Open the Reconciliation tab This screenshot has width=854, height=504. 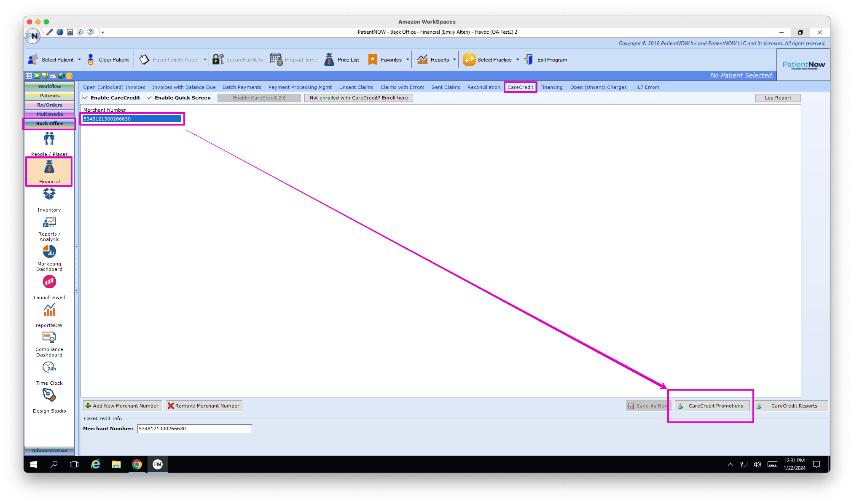pyautogui.click(x=483, y=87)
